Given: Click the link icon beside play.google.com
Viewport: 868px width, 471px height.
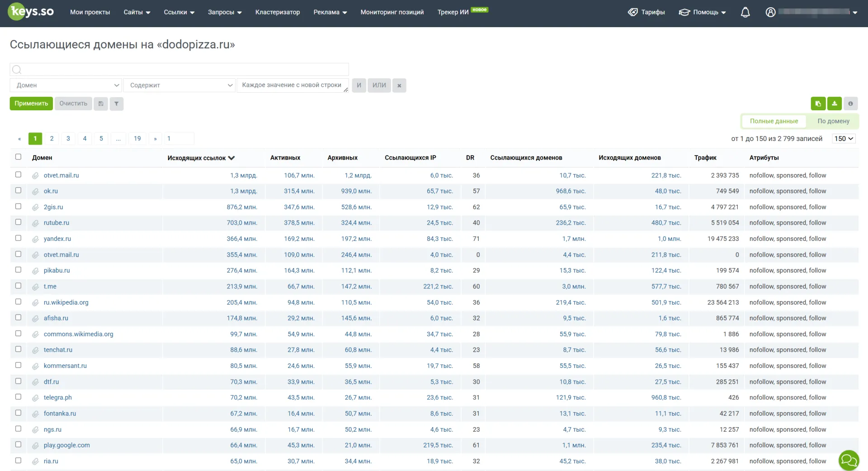Looking at the screenshot, I should [x=35, y=446].
